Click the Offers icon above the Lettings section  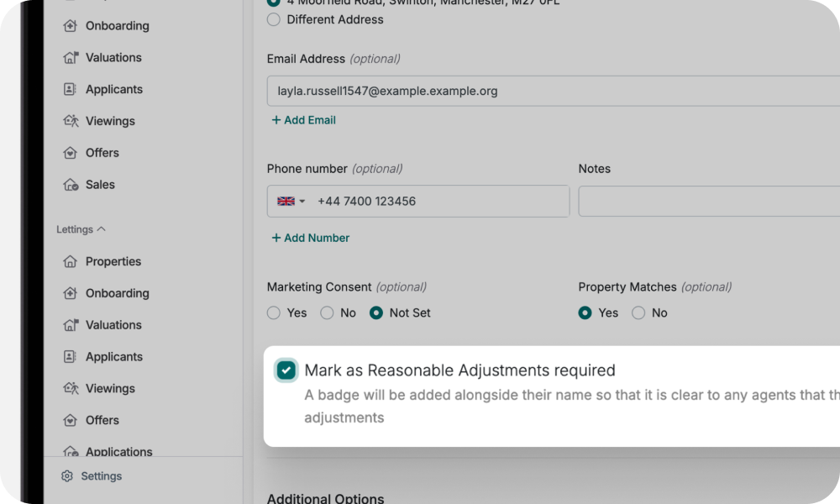[x=71, y=153]
